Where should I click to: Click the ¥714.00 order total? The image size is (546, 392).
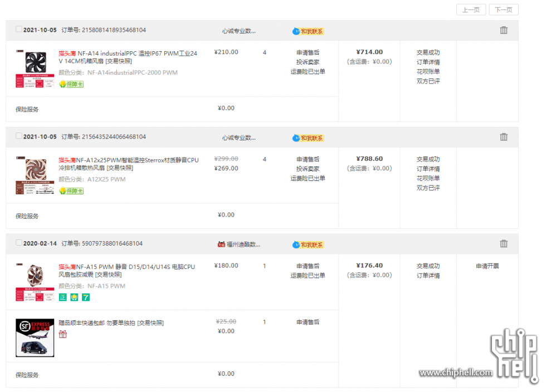(x=369, y=52)
